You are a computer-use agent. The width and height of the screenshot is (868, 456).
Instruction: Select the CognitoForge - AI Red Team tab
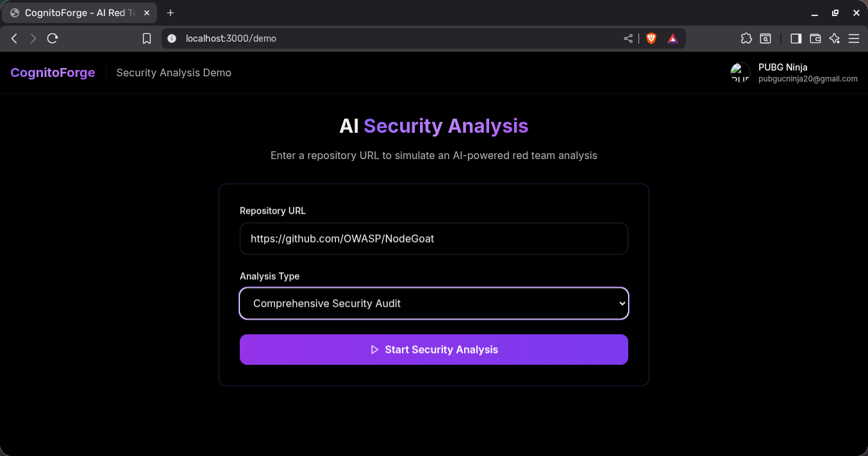(x=79, y=13)
